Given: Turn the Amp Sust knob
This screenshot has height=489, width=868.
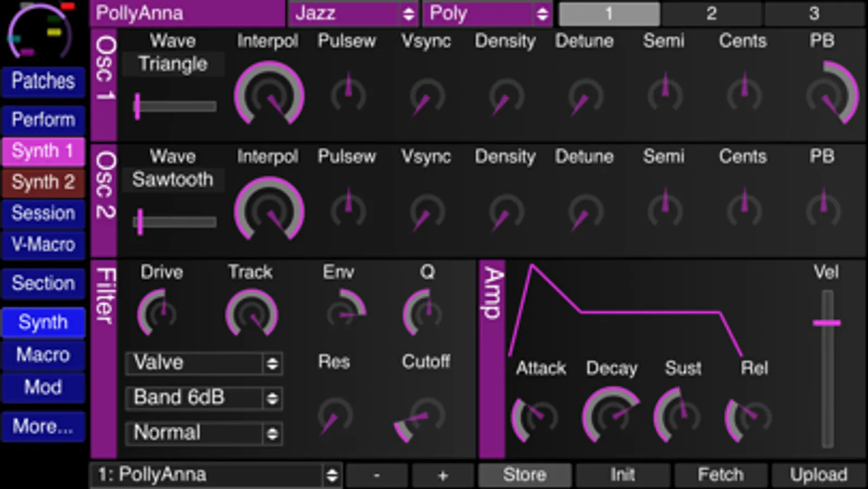Looking at the screenshot, I should (677, 415).
